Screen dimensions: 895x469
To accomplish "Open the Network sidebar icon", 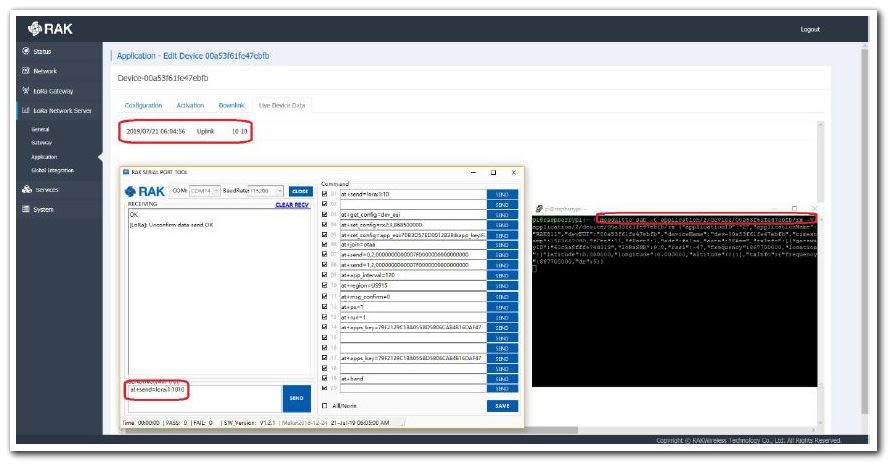I will [x=26, y=71].
